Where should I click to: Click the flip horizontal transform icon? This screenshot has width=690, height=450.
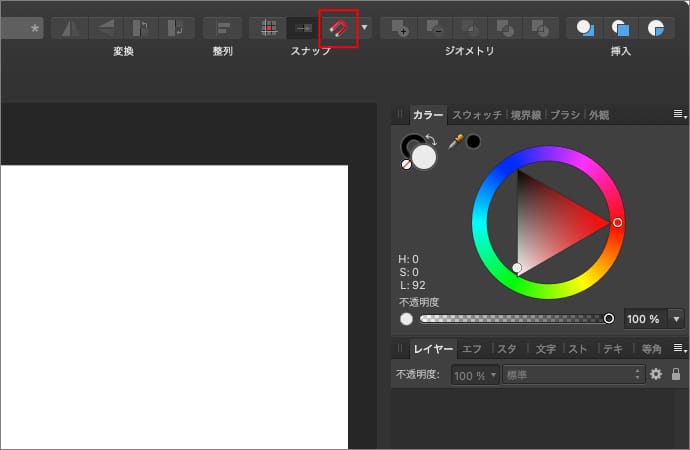(69, 28)
